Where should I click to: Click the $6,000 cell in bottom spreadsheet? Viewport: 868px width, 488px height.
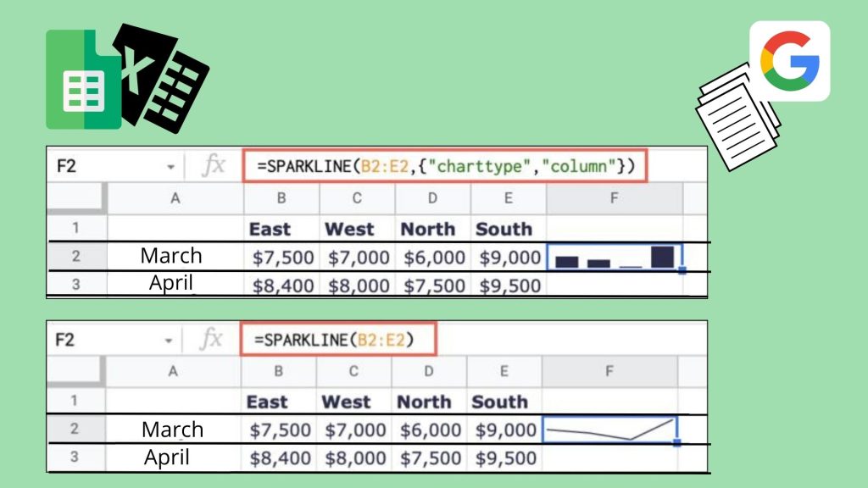coord(429,430)
